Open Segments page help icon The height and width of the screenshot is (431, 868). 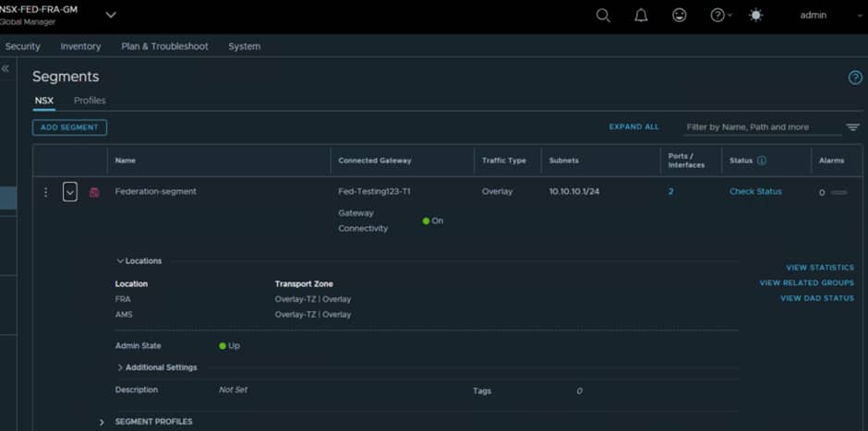click(855, 78)
